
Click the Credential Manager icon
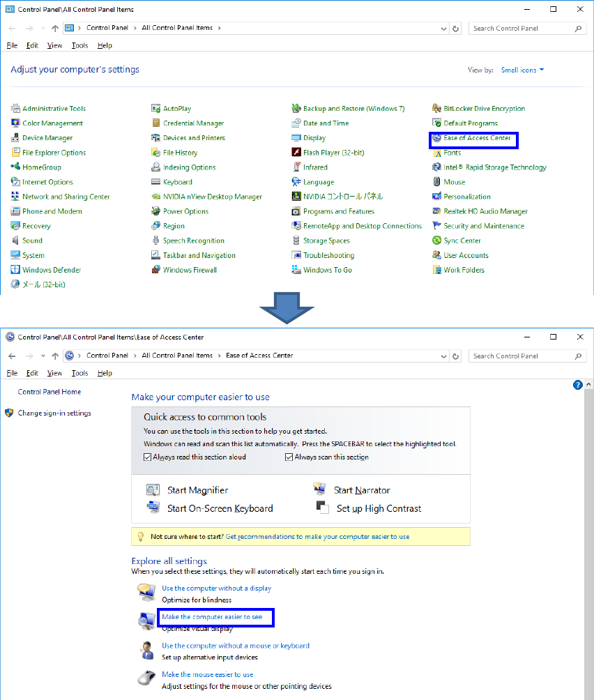point(155,123)
